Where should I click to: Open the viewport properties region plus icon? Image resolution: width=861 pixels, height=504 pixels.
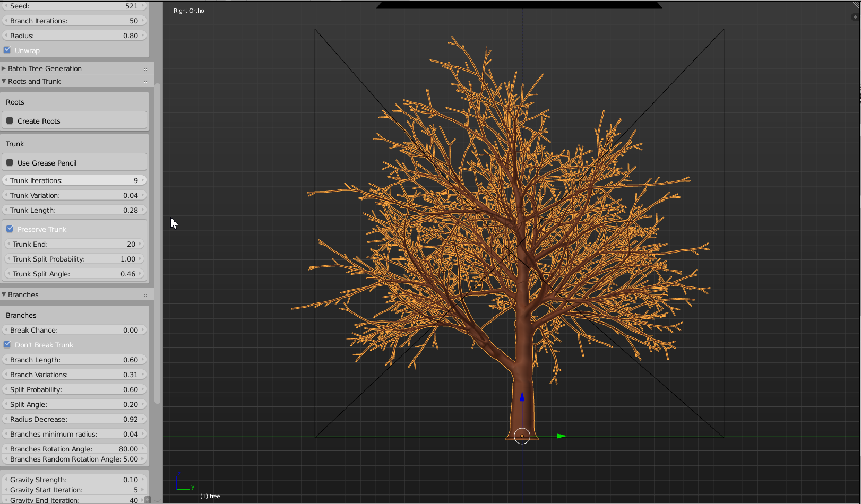pyautogui.click(x=855, y=17)
